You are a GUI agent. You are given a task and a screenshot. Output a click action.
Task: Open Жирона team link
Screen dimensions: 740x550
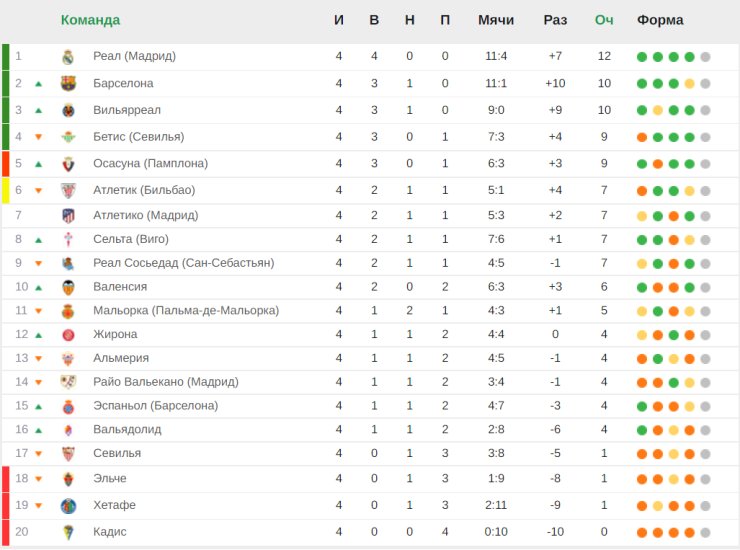pyautogui.click(x=115, y=334)
